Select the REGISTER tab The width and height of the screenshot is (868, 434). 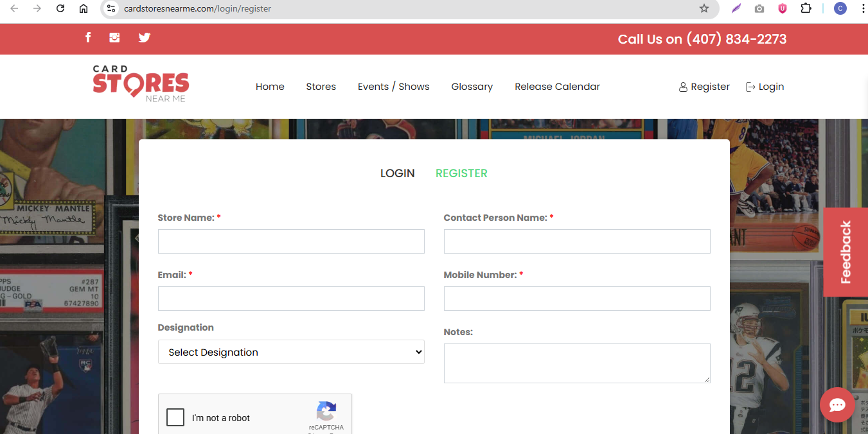(x=461, y=173)
